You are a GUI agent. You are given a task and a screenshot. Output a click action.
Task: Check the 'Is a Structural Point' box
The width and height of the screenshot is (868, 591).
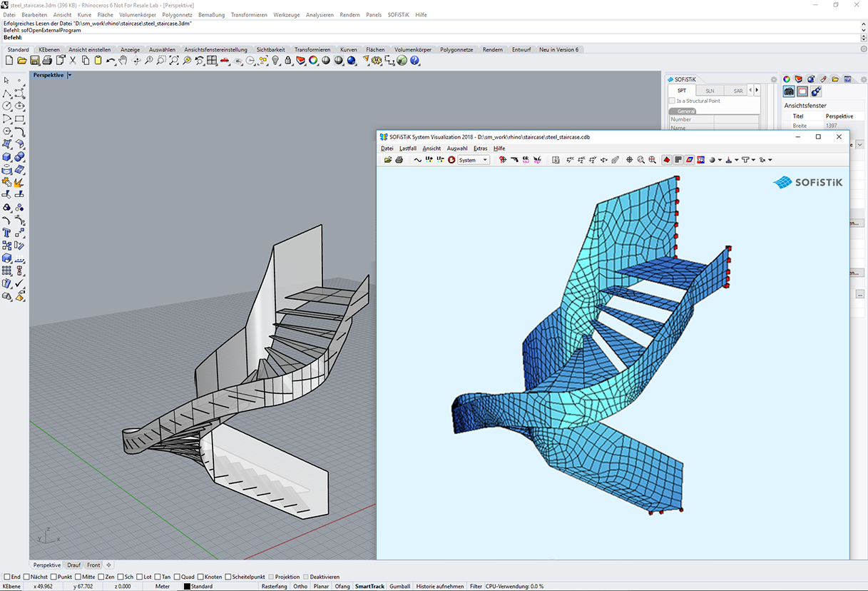(x=672, y=101)
